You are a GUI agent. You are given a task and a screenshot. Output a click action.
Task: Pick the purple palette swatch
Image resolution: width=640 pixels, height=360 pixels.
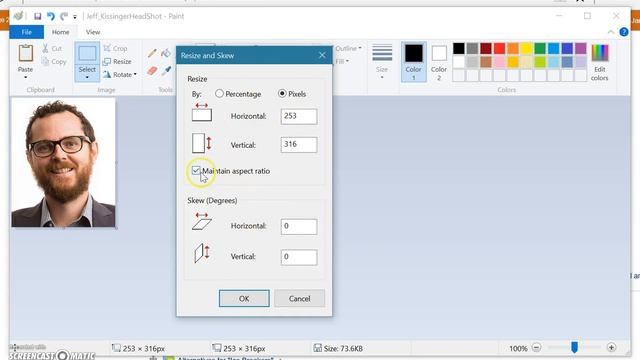(580, 49)
